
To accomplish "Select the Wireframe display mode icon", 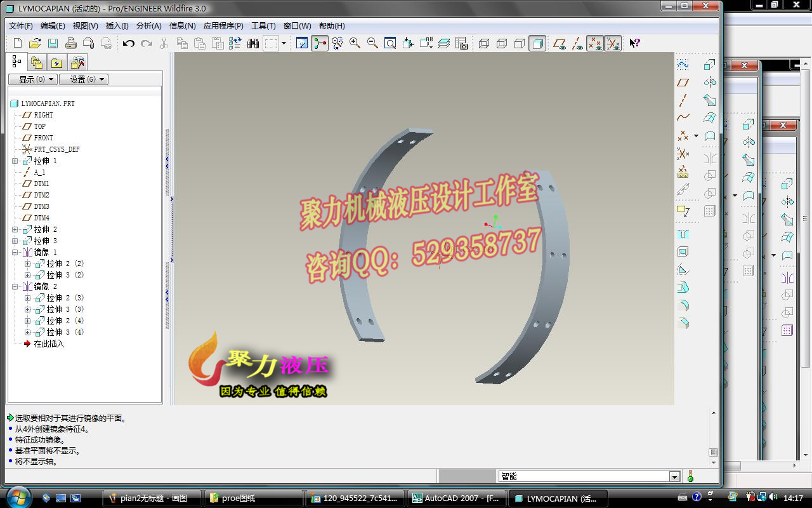I will coord(485,43).
